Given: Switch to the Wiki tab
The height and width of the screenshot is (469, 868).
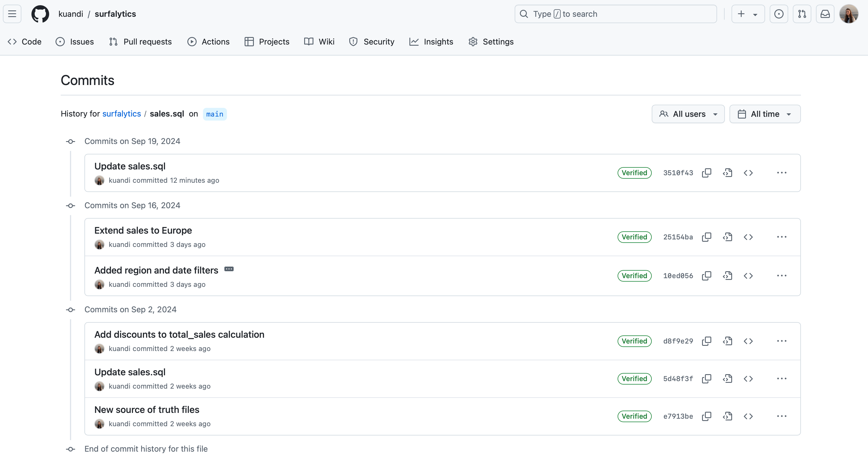Looking at the screenshot, I should [x=320, y=42].
